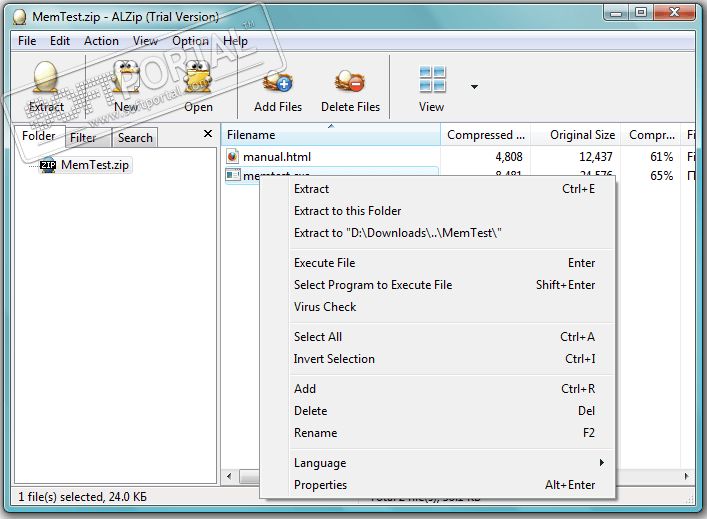Switch to the Search tab

click(135, 138)
